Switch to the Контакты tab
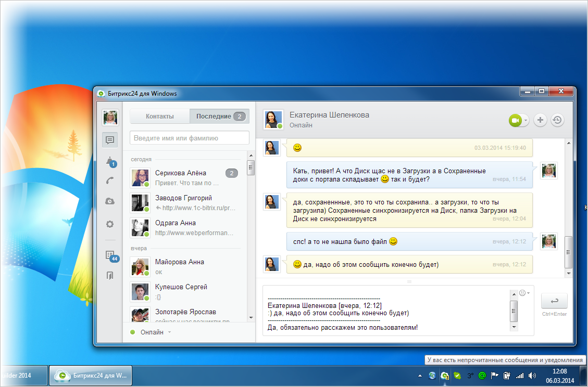This screenshot has height=387, width=588. 160,116
